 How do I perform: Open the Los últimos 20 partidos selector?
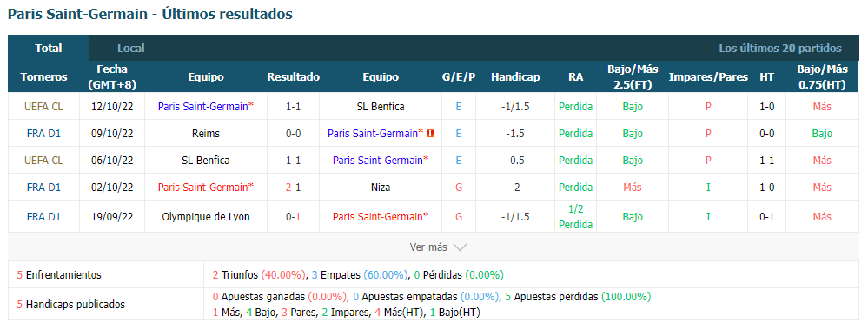[780, 48]
